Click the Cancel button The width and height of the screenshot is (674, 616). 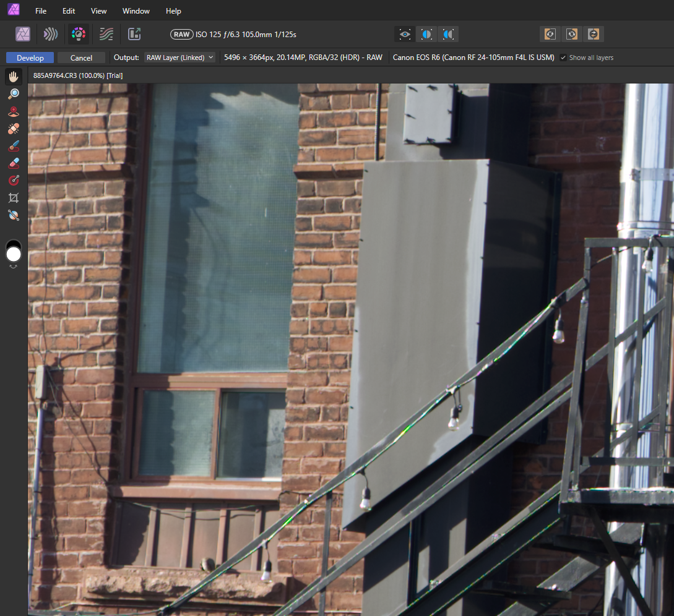(x=81, y=58)
